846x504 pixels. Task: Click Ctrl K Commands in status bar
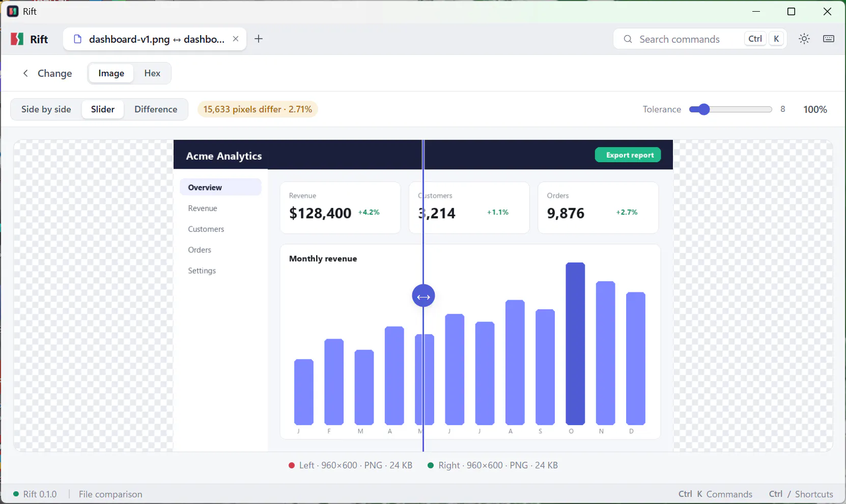[x=715, y=494]
